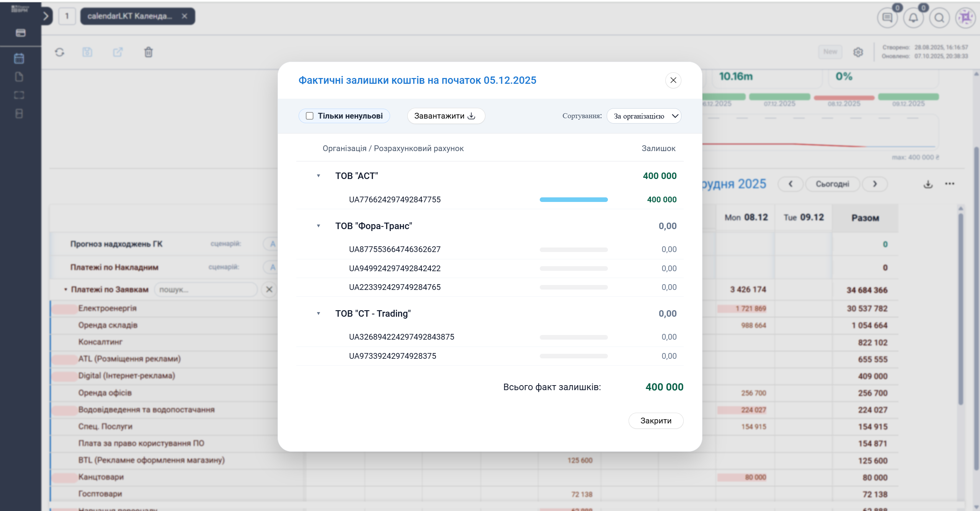
Task: Enable the Тільки ненульові checkbox
Action: click(x=310, y=116)
